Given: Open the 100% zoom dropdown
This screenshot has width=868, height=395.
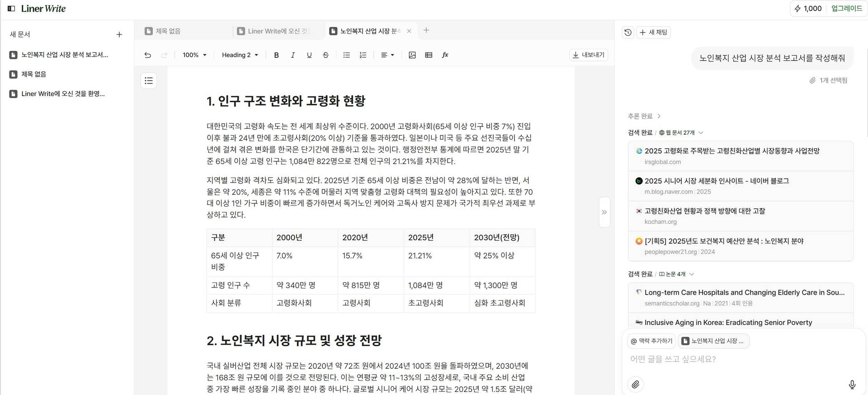Looking at the screenshot, I should tap(194, 55).
